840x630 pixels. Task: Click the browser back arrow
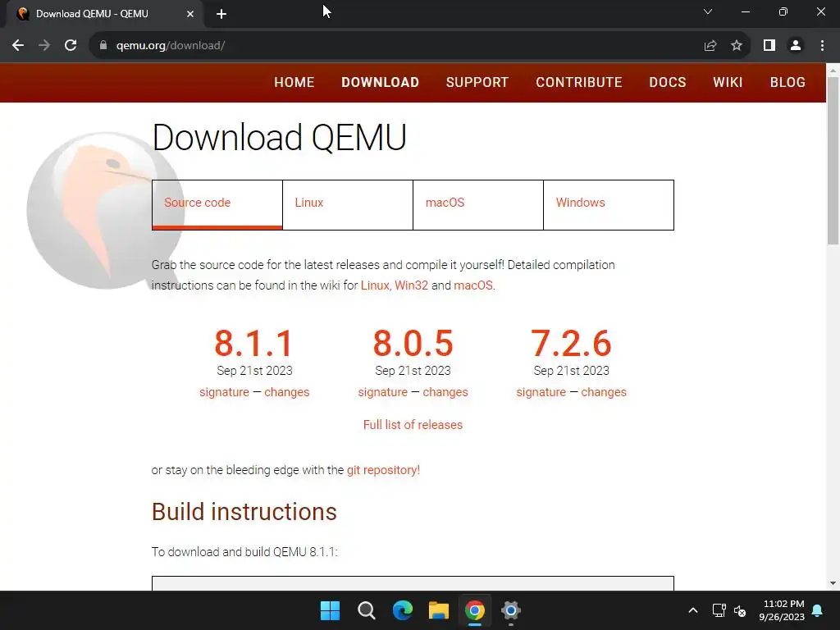point(18,46)
